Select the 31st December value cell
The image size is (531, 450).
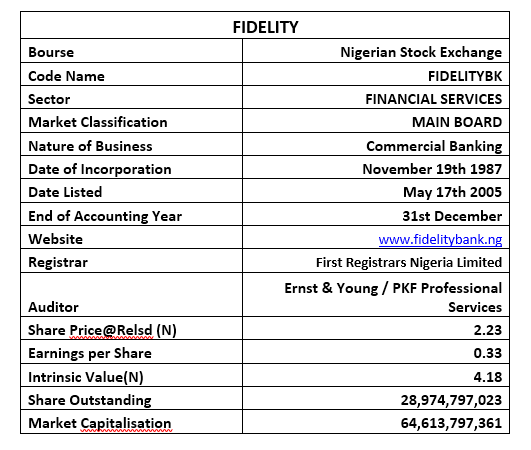[376, 214]
